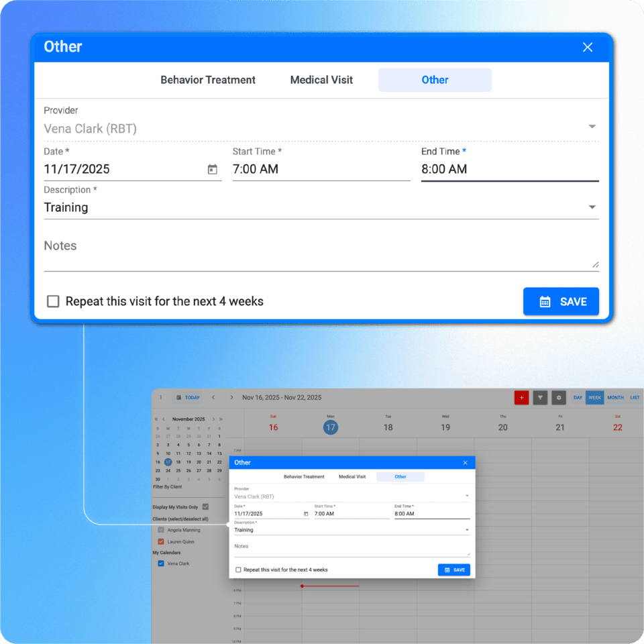Click the kebab menu icon at the toolbar's left
Screen dimensions: 644x644
(x=160, y=397)
